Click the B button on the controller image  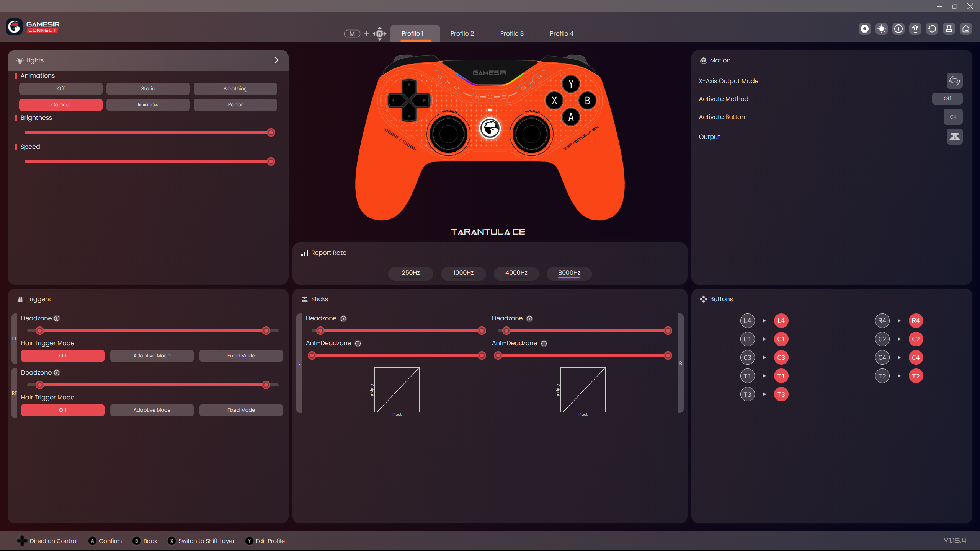point(588,101)
